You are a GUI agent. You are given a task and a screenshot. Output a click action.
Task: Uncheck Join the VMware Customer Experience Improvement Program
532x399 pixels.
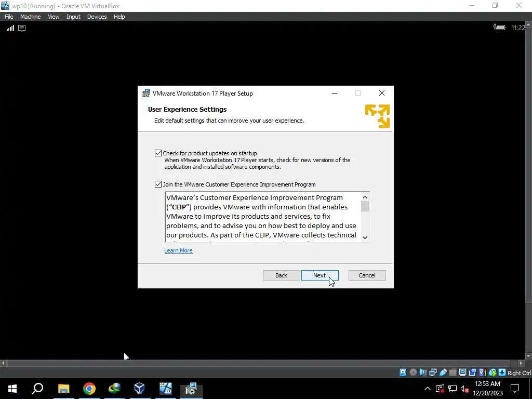(158, 184)
